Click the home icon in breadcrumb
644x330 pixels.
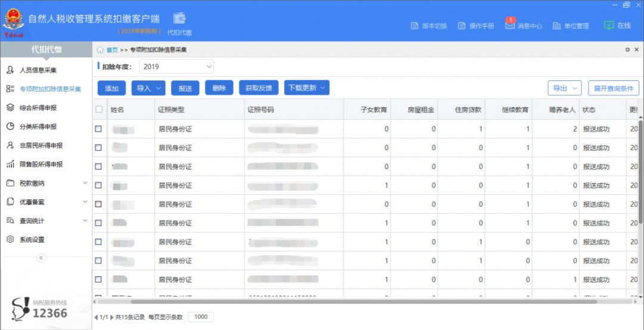[x=100, y=49]
